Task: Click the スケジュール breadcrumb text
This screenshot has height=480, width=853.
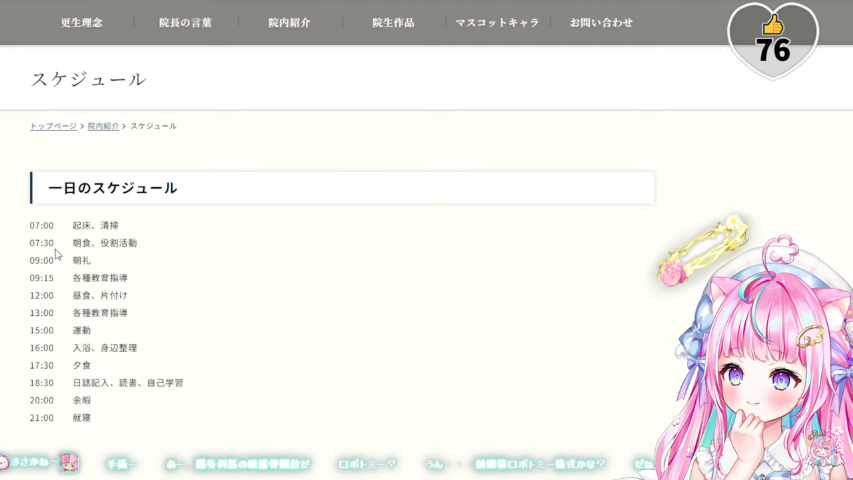Action: coord(153,126)
